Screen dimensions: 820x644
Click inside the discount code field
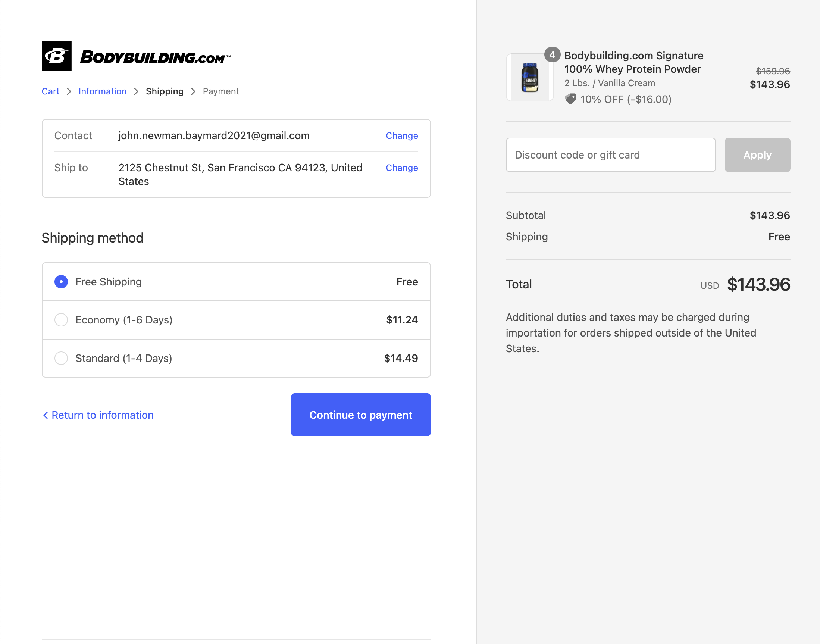(x=610, y=154)
